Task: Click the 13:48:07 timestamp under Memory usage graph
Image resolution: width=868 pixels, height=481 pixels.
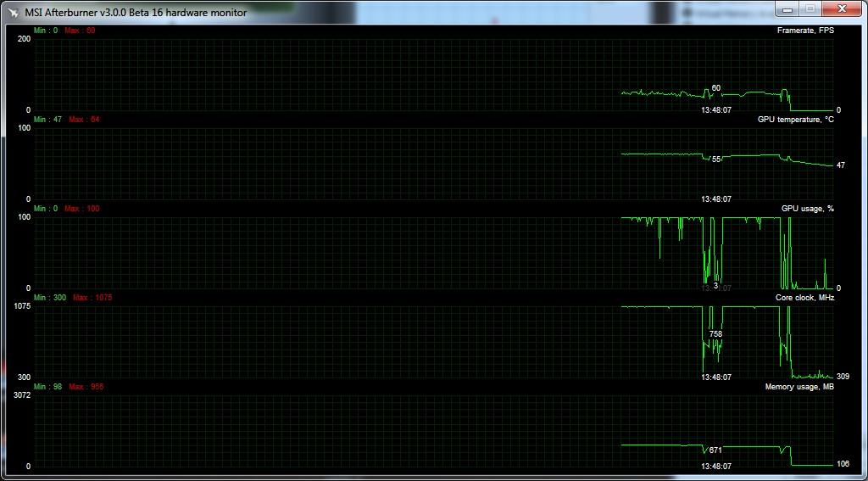Action: point(716,467)
